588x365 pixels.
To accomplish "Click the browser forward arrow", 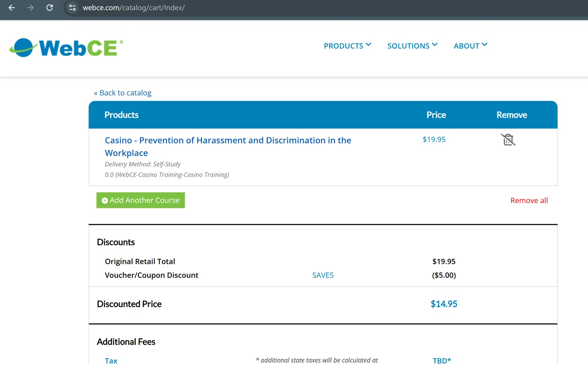I will click(x=31, y=7).
